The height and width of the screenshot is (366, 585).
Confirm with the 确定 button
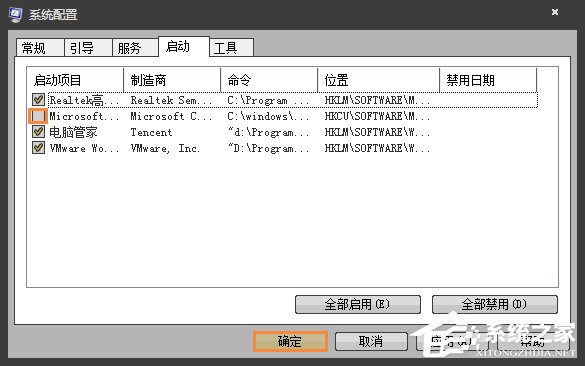290,341
